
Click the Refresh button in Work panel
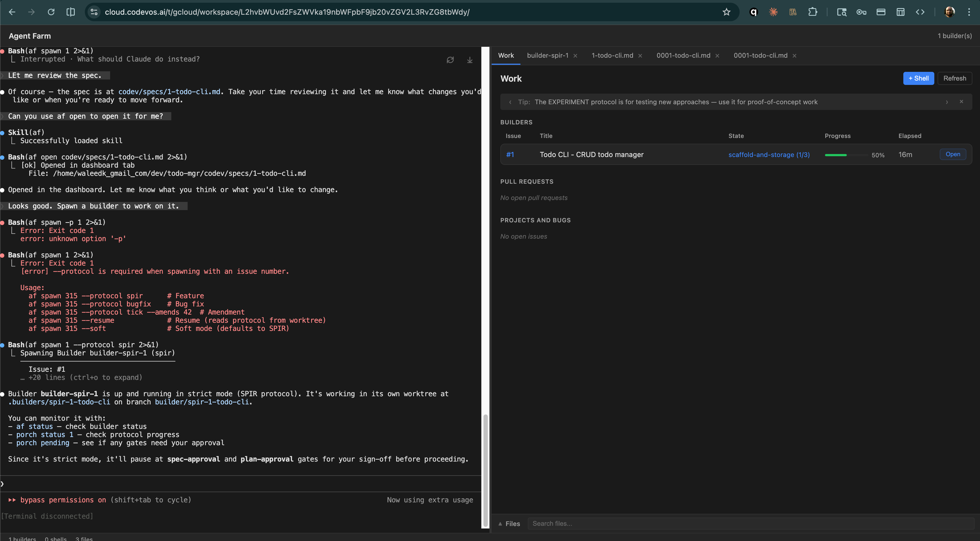click(x=954, y=78)
